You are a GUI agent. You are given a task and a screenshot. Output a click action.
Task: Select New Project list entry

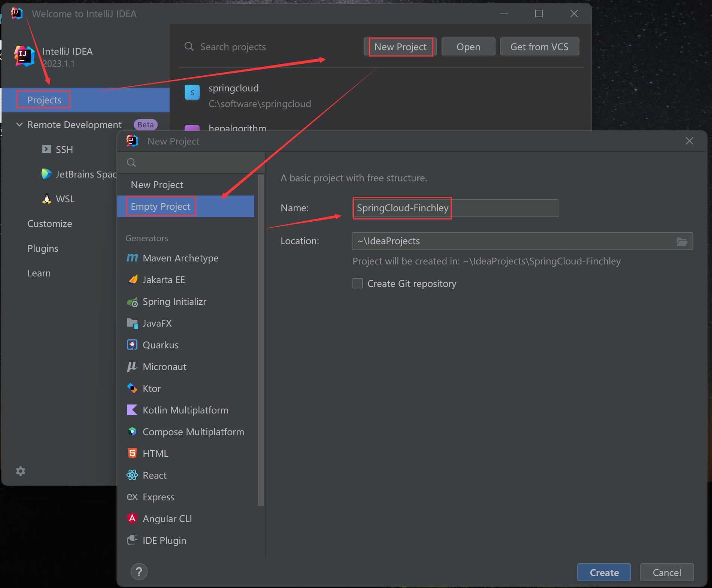pos(157,185)
